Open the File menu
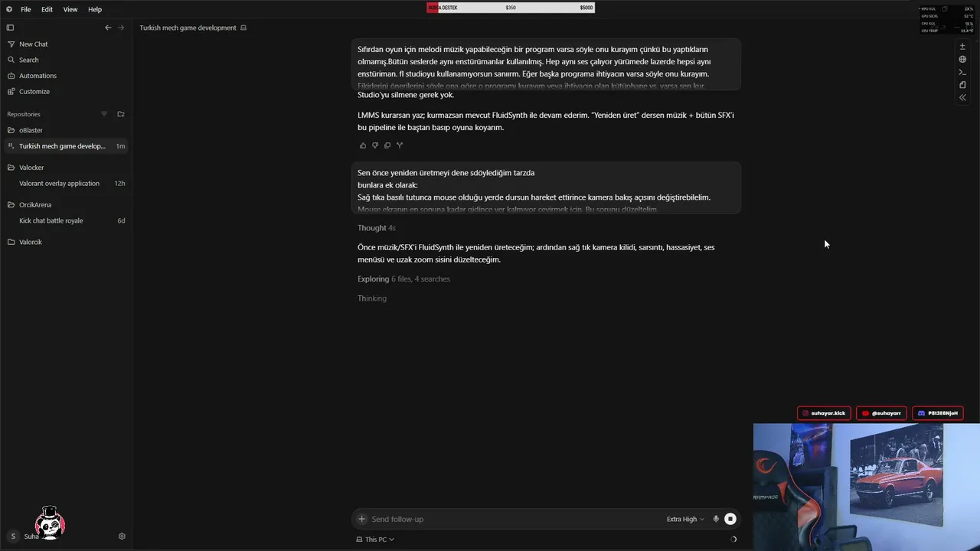The image size is (980, 551). (26, 9)
